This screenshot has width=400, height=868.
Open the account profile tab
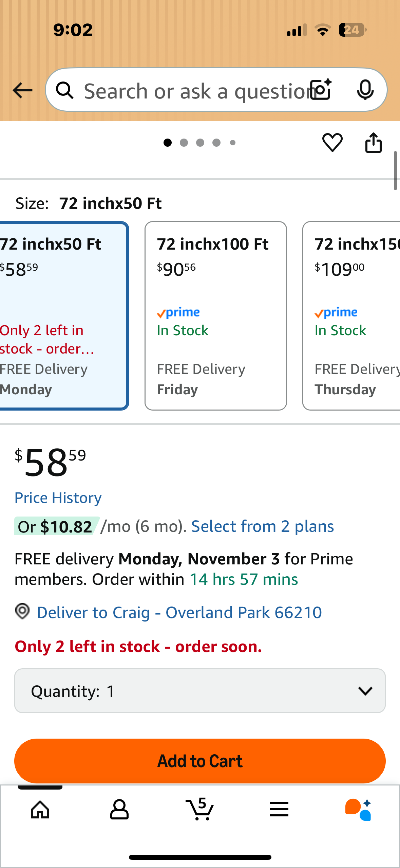coord(119,810)
